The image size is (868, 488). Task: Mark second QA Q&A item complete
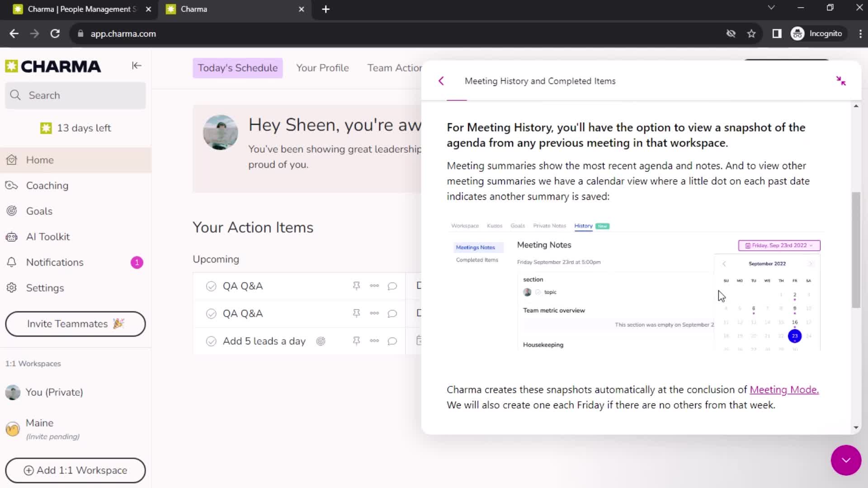tap(211, 314)
